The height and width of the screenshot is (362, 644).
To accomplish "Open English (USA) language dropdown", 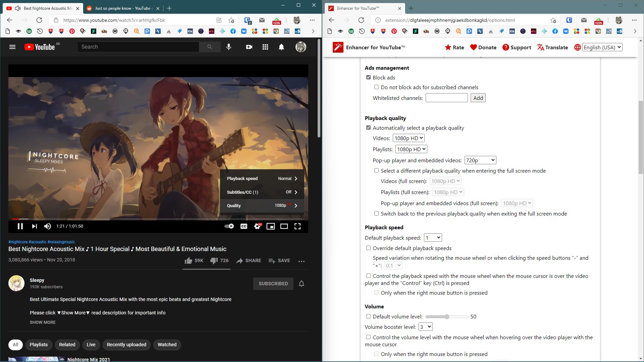I will pyautogui.click(x=602, y=47).
